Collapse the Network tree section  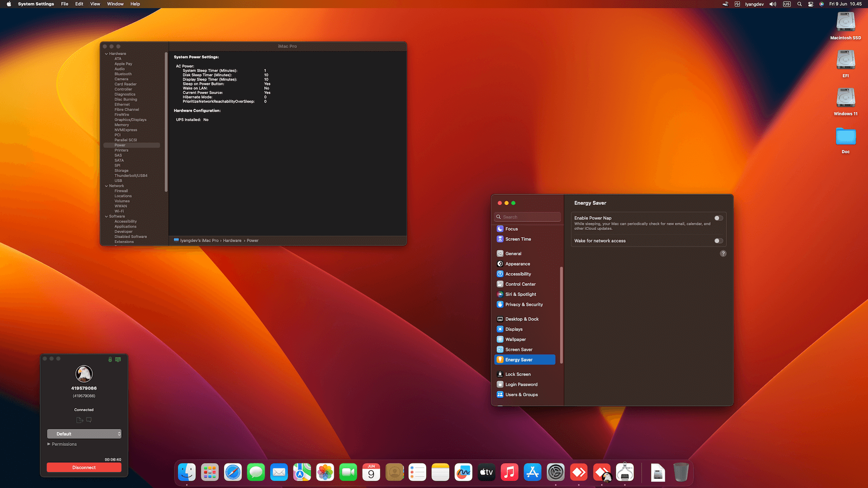point(107,186)
